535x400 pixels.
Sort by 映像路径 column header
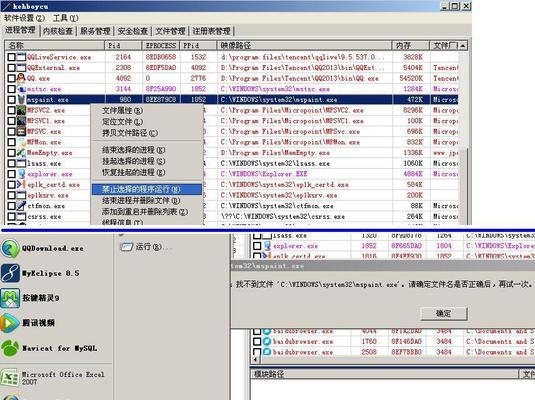[x=304, y=45]
